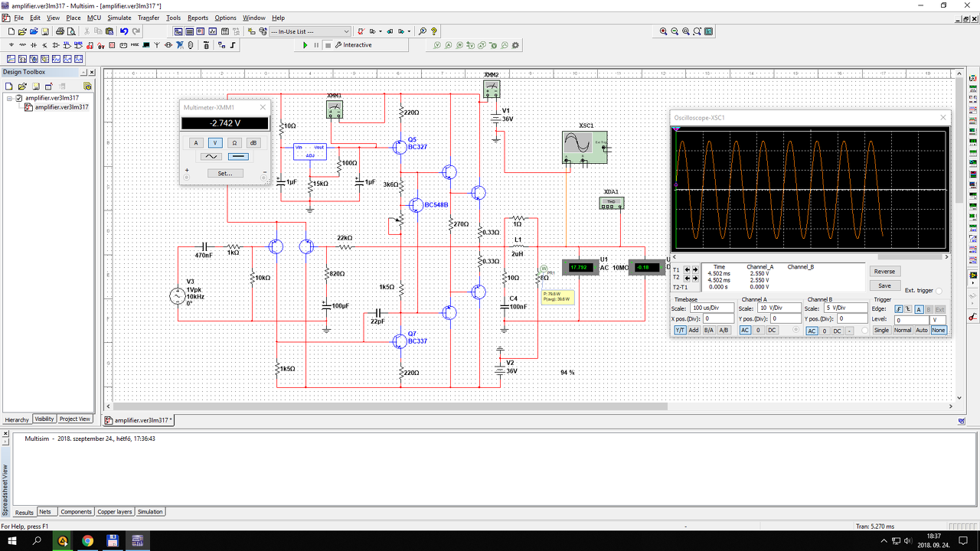980x551 pixels.
Task: Switch multimeter to AC sine wave mode
Action: point(211,157)
